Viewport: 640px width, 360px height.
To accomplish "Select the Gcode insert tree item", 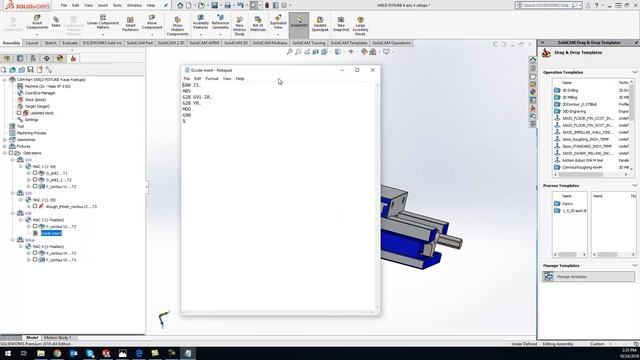I will pyautogui.click(x=51, y=233).
